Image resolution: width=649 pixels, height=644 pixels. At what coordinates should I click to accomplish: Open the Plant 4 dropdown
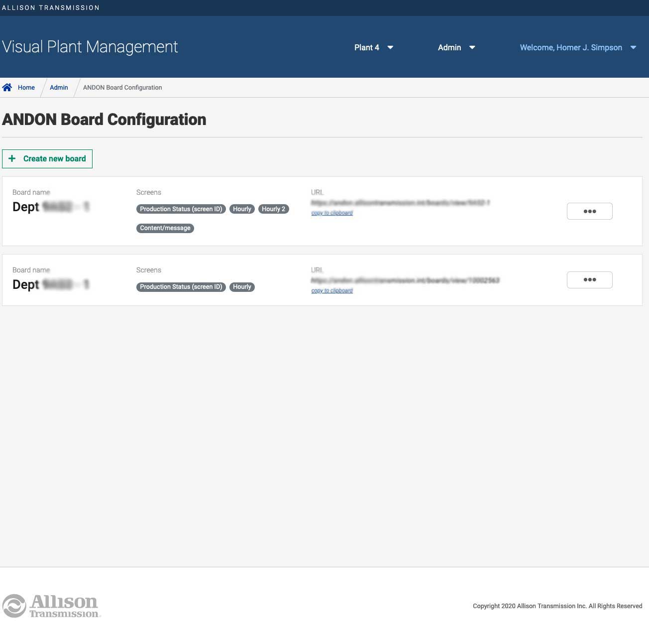click(374, 47)
